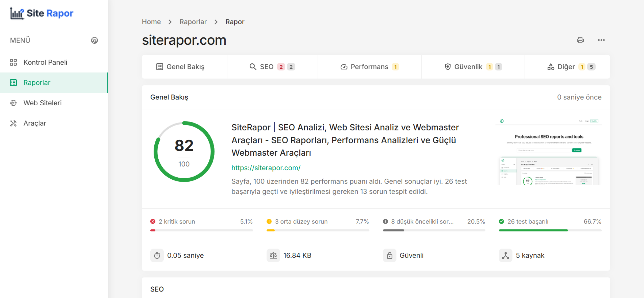Click the gray low priority info icon
644x298 pixels.
[385, 221]
